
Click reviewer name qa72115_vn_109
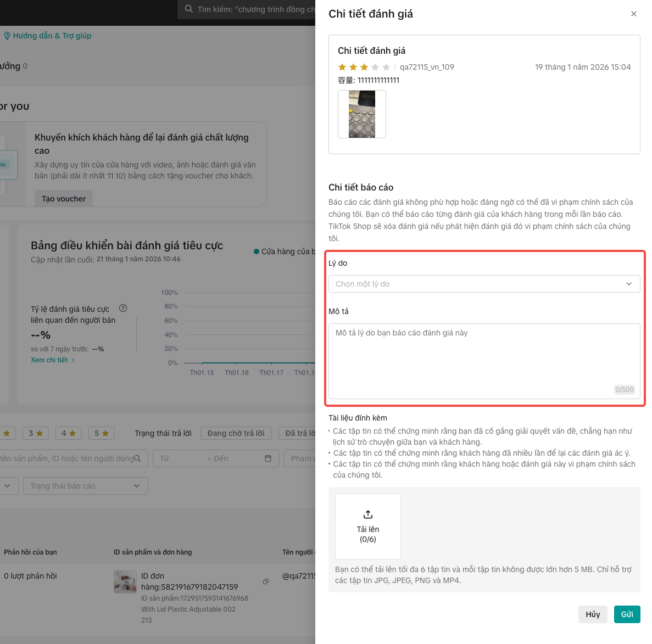427,67
